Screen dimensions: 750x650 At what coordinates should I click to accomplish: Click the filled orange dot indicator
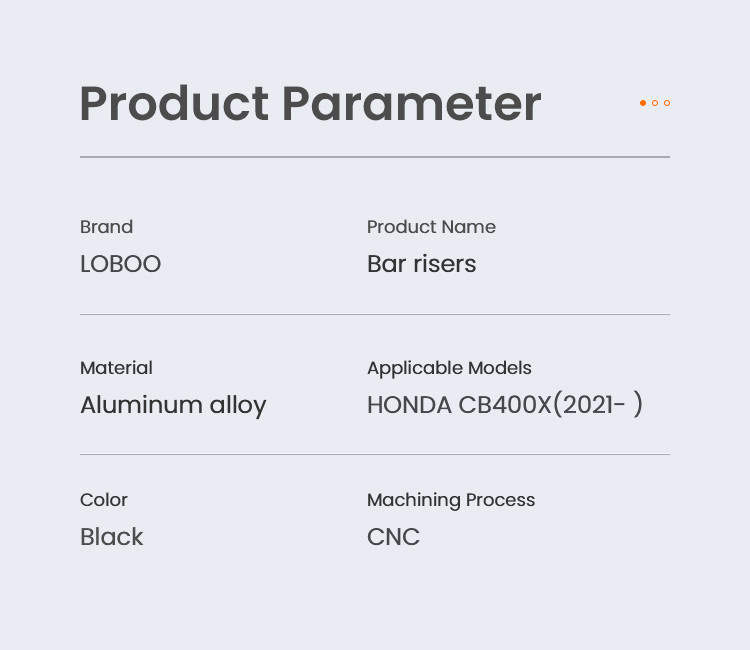(x=643, y=103)
